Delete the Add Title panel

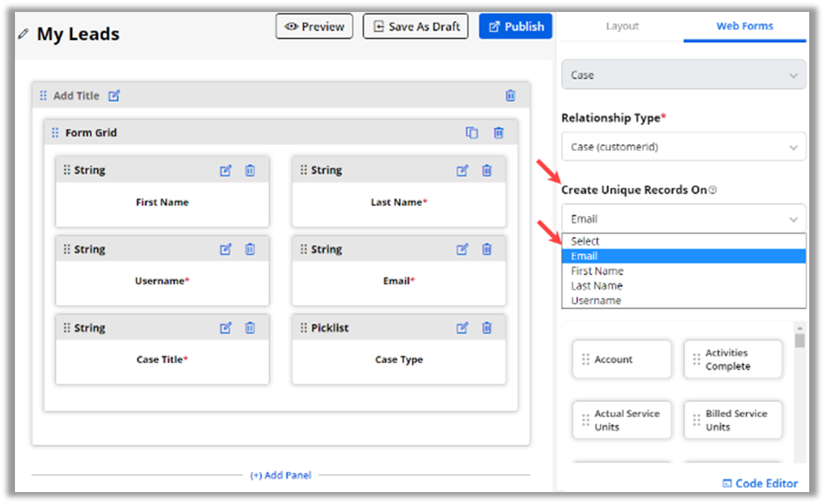(x=511, y=96)
